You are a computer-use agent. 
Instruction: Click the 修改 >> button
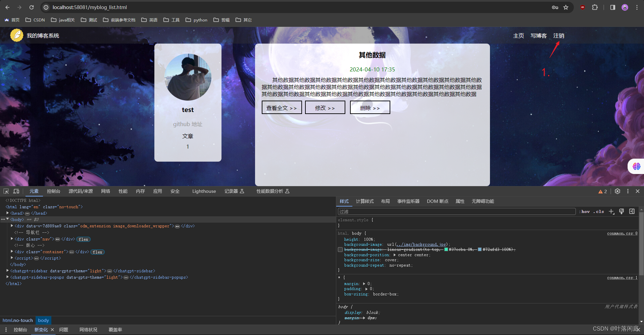pos(325,108)
